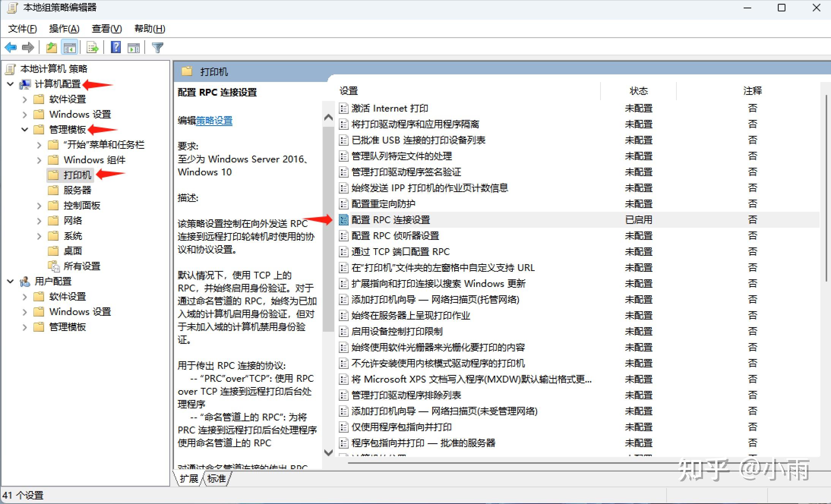Expand Windows 设置 under 计算机配置
831x504 pixels.
click(x=25, y=115)
